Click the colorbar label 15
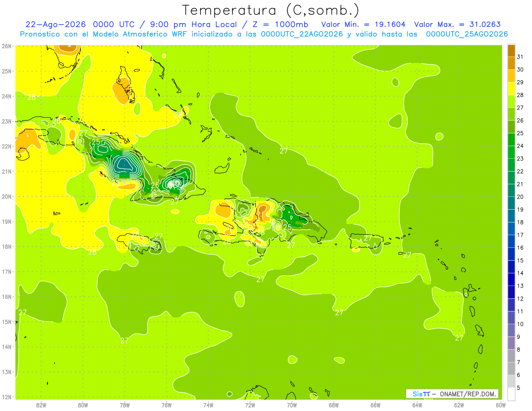 pyautogui.click(x=520, y=261)
